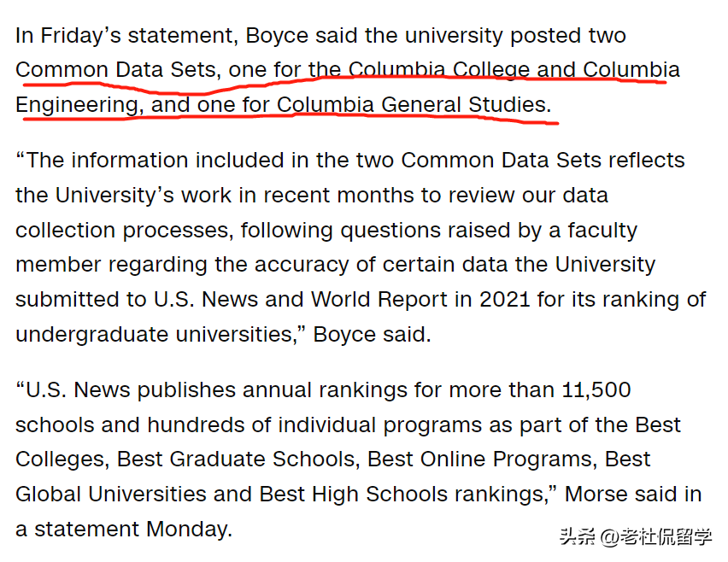728x562 pixels.
Task: Click the underlined "Columbia College" text
Action: [439, 69]
